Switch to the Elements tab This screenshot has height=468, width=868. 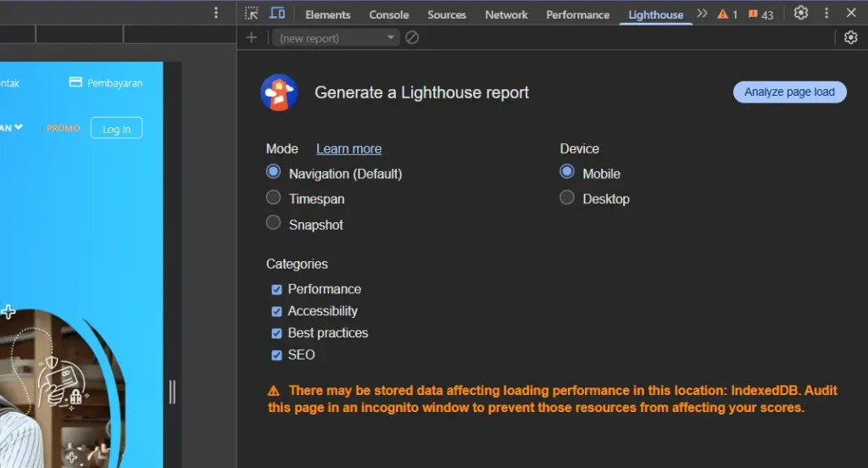[x=328, y=15]
